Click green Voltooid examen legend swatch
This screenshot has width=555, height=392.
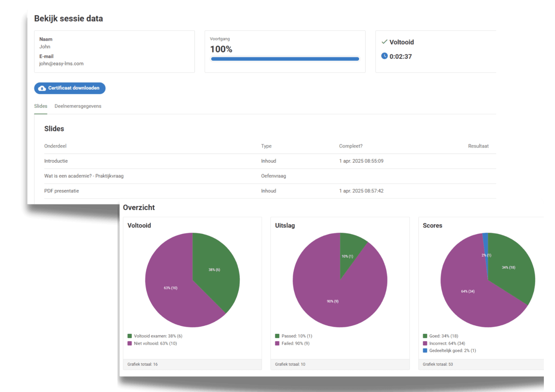click(x=130, y=336)
